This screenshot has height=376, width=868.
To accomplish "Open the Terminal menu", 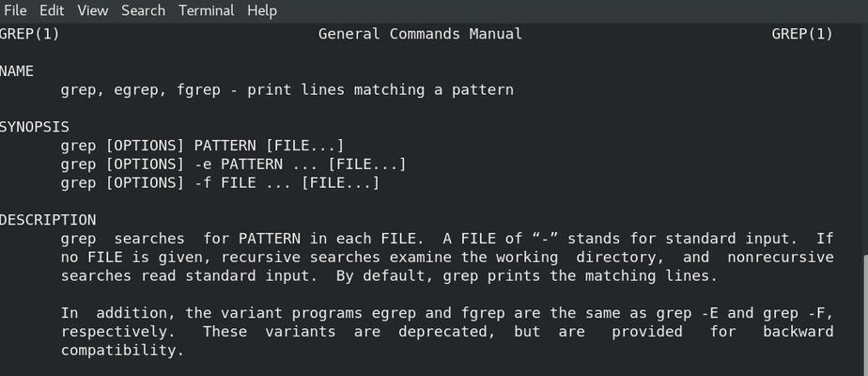I will coord(206,10).
